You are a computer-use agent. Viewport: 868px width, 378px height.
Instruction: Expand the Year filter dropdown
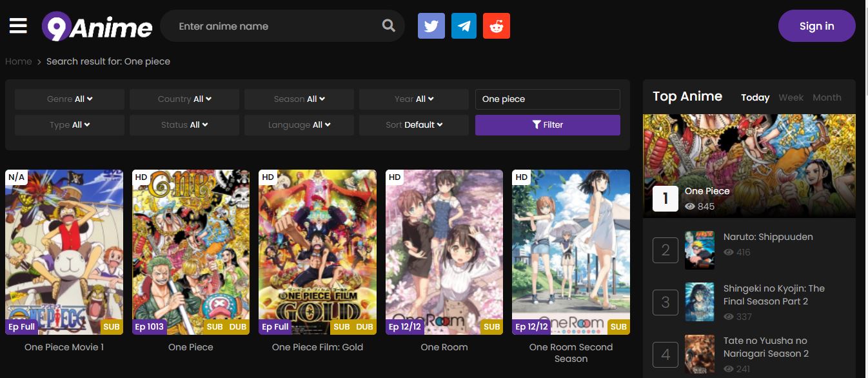point(414,99)
